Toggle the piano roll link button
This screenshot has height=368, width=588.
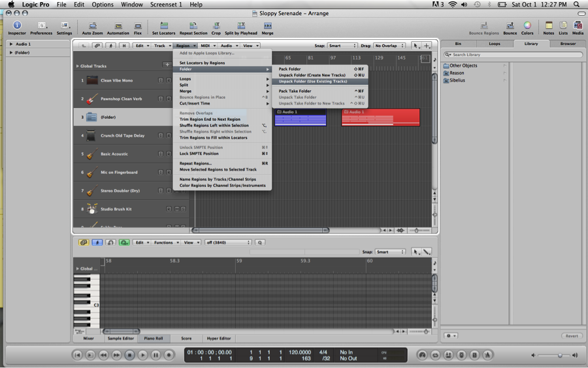coord(84,243)
